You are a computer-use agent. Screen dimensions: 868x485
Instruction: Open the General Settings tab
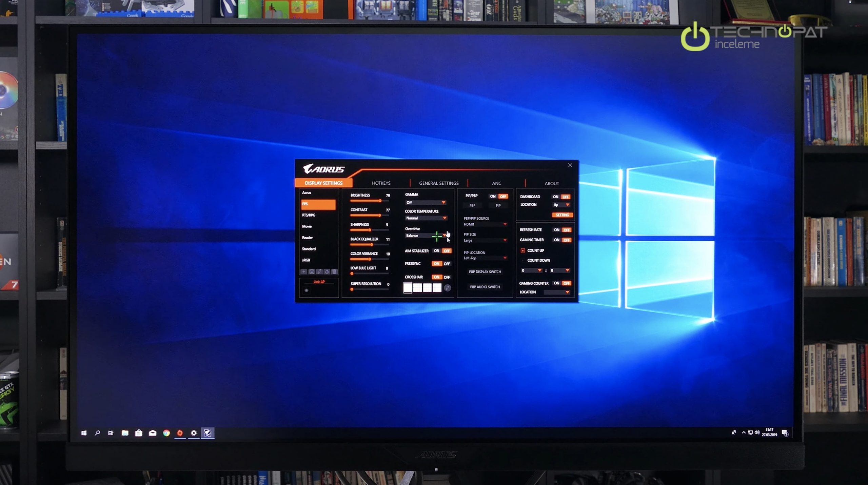click(439, 183)
